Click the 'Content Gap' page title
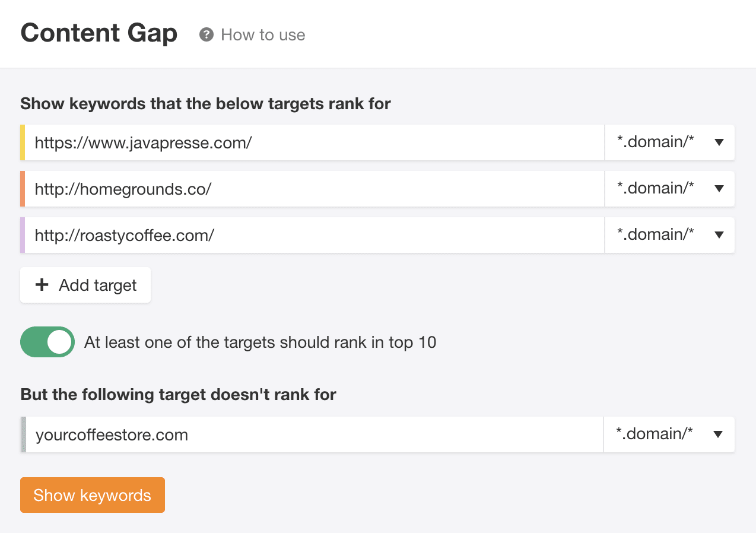756x533 pixels. point(99,33)
